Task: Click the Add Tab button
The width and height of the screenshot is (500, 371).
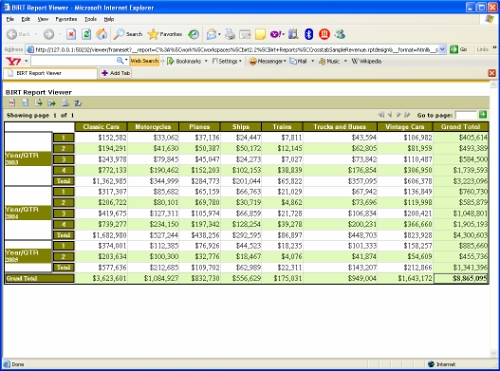Action: 116,73
